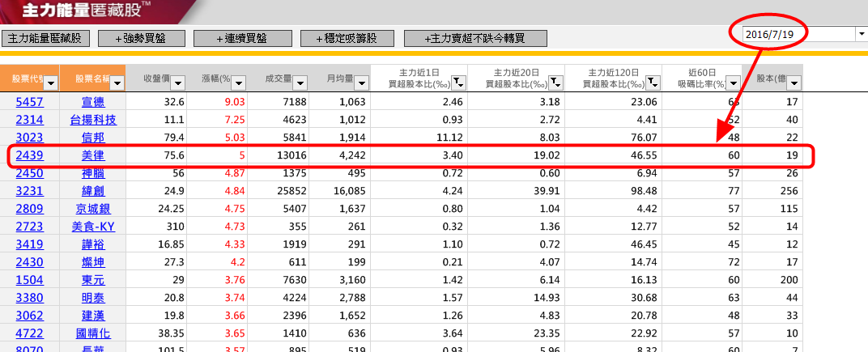Open the 股票代號 column filter arrow
868x352 pixels.
pos(50,83)
